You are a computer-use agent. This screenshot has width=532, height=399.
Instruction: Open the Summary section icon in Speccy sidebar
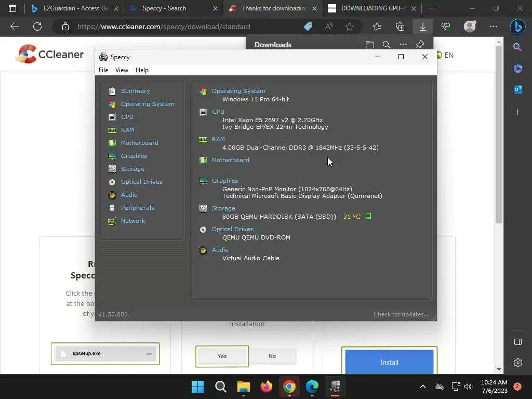point(112,91)
